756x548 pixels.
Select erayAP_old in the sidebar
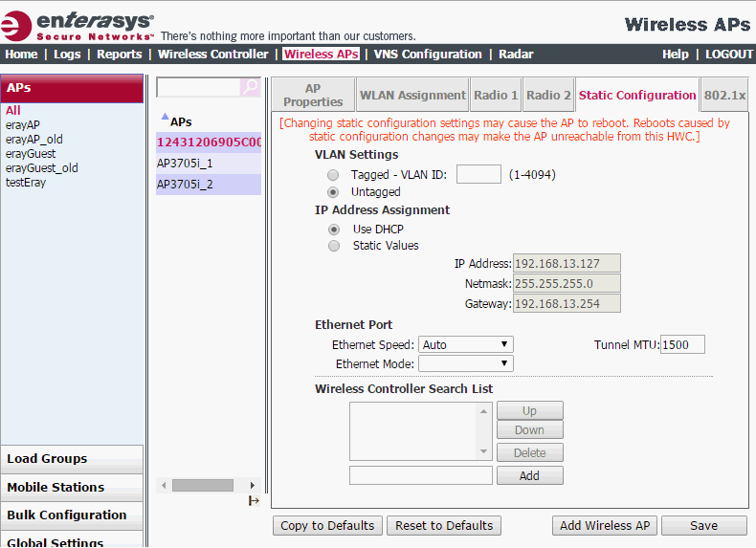[33, 140]
